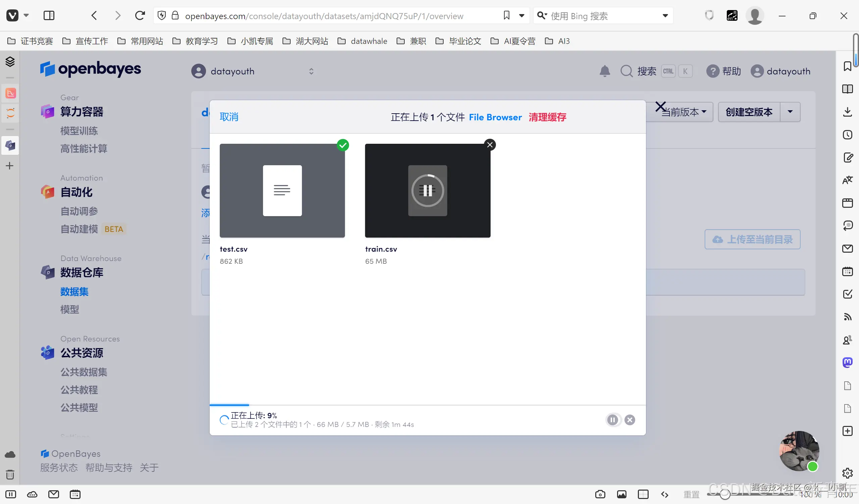
Task: Click the 帮助 help icon
Action: pos(712,71)
